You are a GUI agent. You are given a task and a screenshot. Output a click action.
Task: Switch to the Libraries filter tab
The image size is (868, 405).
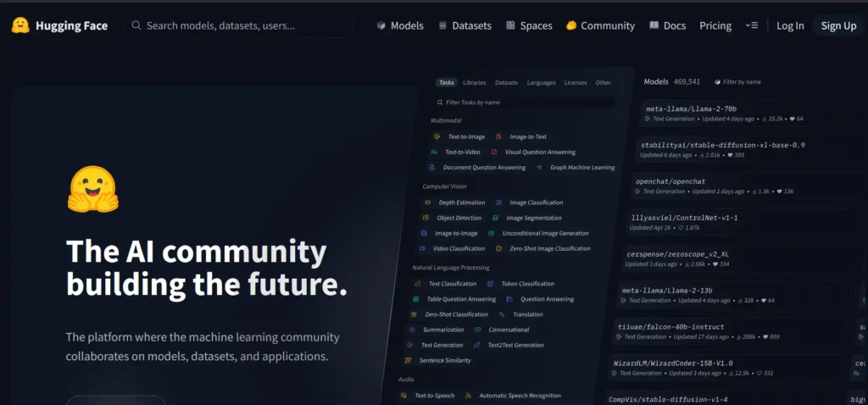(475, 82)
